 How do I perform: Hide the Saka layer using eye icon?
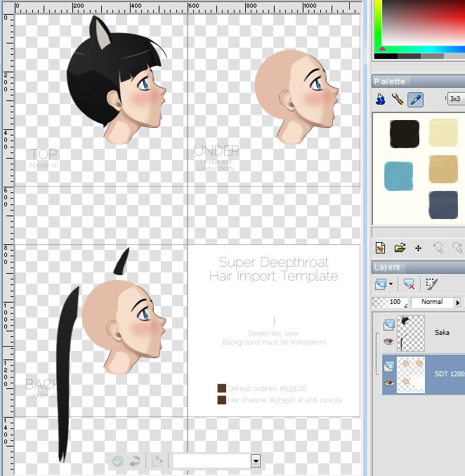(387, 341)
